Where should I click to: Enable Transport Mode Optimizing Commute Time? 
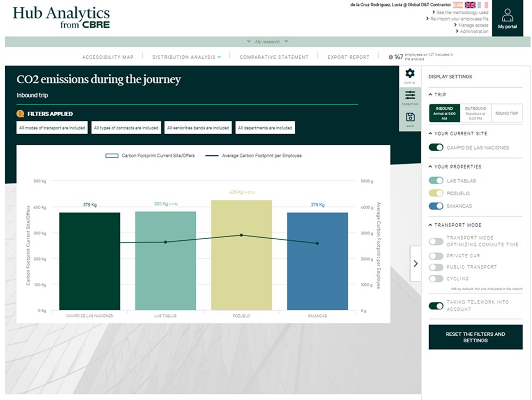point(436,241)
